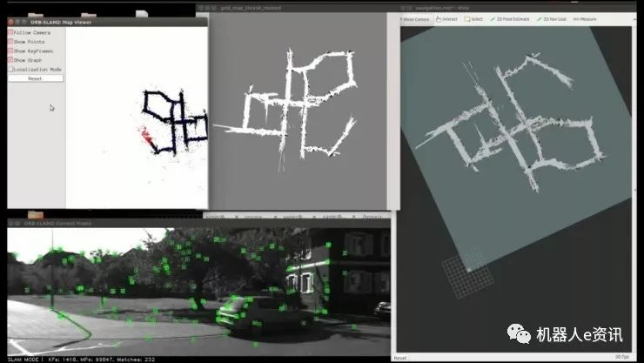
Task: Click the Select tool's square icon
Action: point(467,19)
